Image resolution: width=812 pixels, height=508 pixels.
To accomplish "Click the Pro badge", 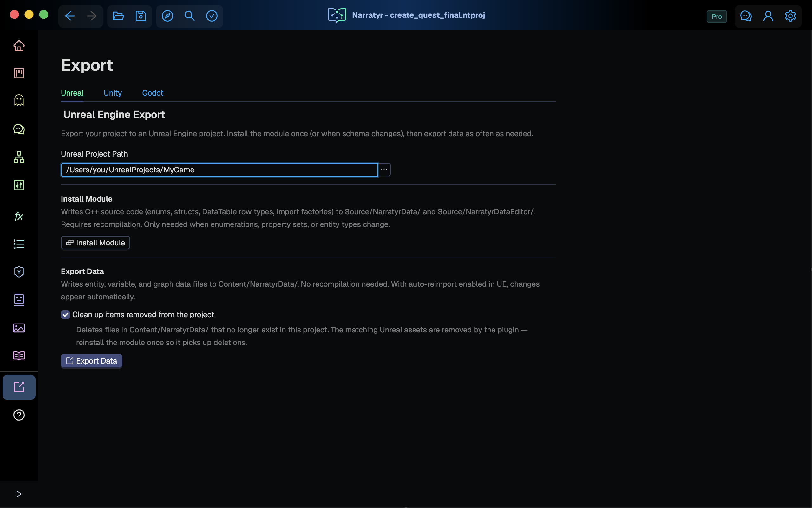I will click(x=717, y=17).
